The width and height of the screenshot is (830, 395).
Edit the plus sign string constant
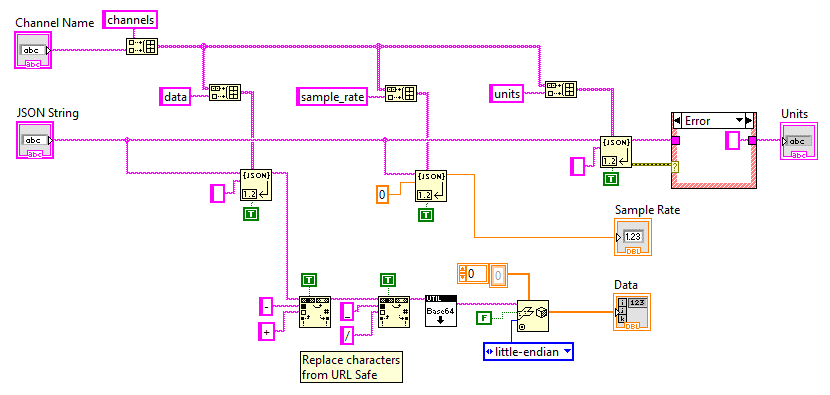pos(266,331)
